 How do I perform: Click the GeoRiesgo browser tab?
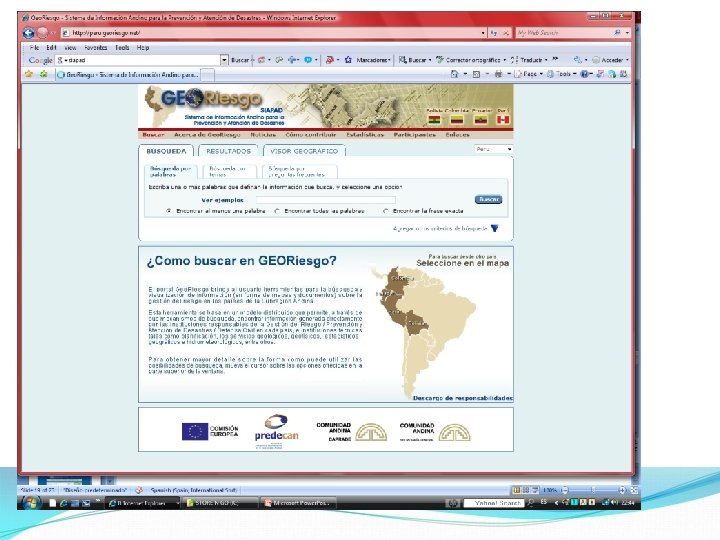tap(128, 74)
